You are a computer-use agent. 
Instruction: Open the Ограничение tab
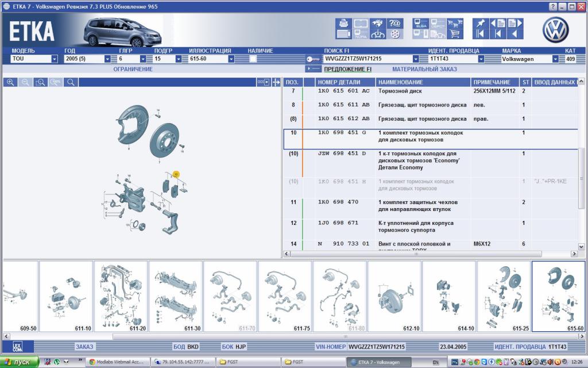[133, 69]
